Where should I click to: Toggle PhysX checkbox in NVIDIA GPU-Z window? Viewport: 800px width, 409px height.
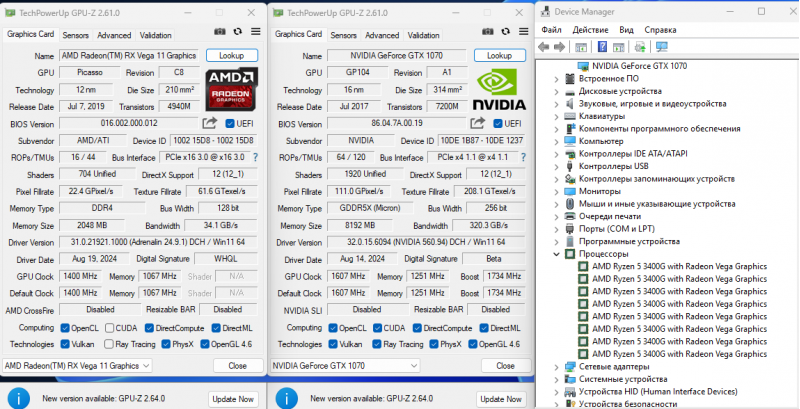click(x=434, y=344)
